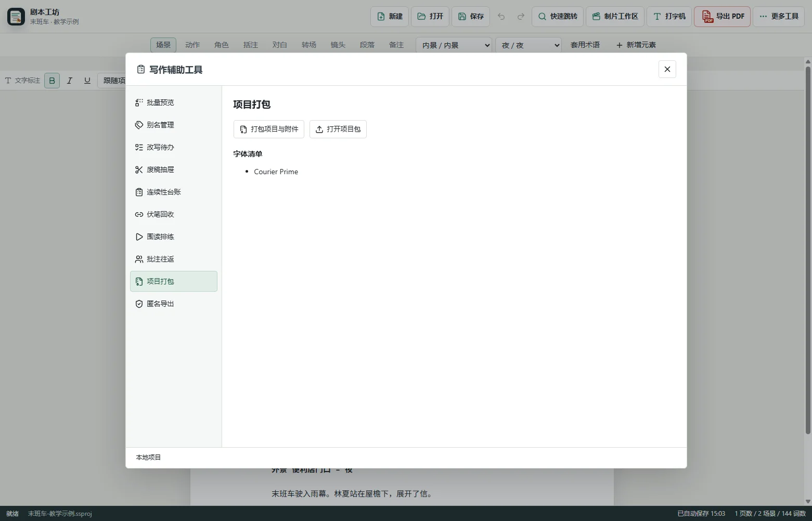The width and height of the screenshot is (812, 521).
Task: Create a new script with 新建
Action: 390,17
